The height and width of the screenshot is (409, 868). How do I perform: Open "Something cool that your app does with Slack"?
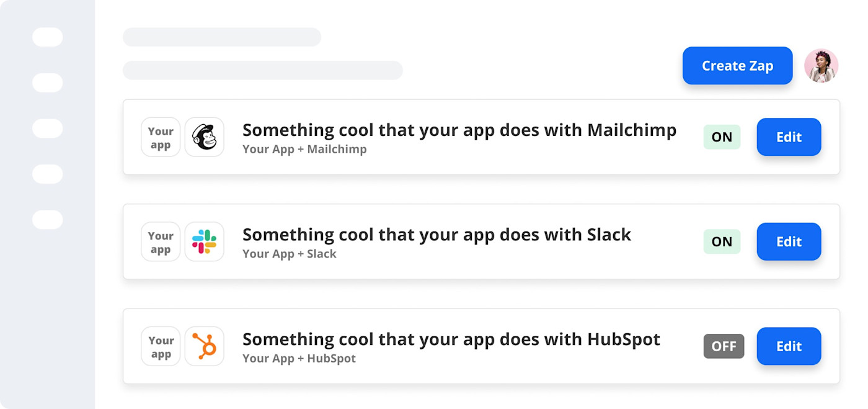coord(436,235)
